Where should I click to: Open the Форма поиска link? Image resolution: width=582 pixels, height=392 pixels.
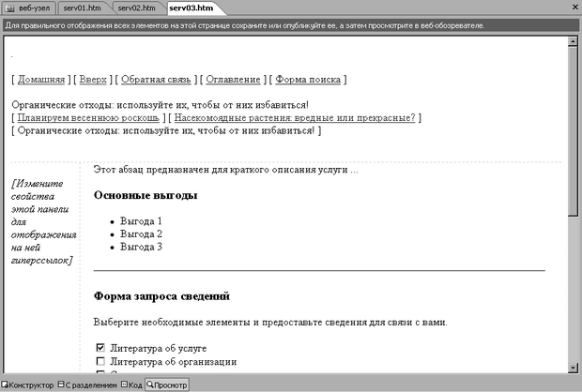pos(309,80)
